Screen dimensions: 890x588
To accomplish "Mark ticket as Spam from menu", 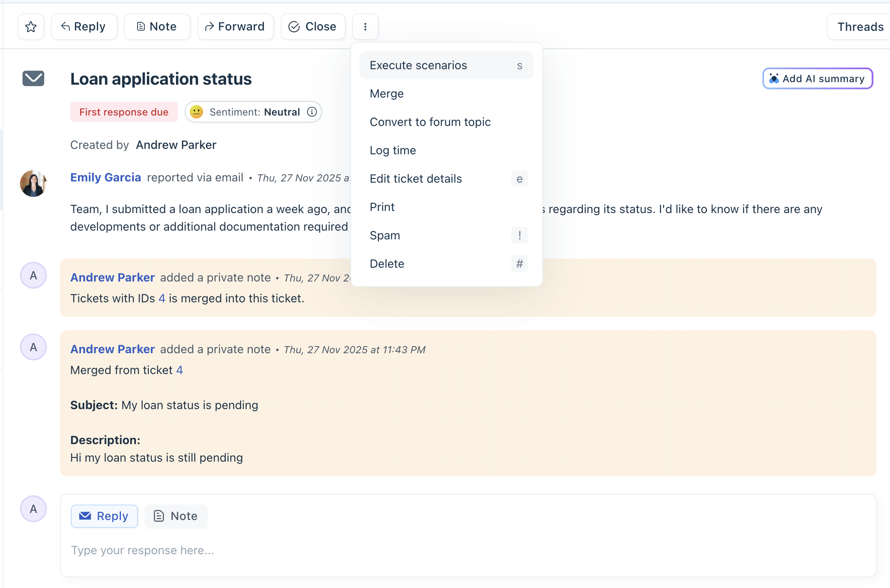I will (385, 235).
